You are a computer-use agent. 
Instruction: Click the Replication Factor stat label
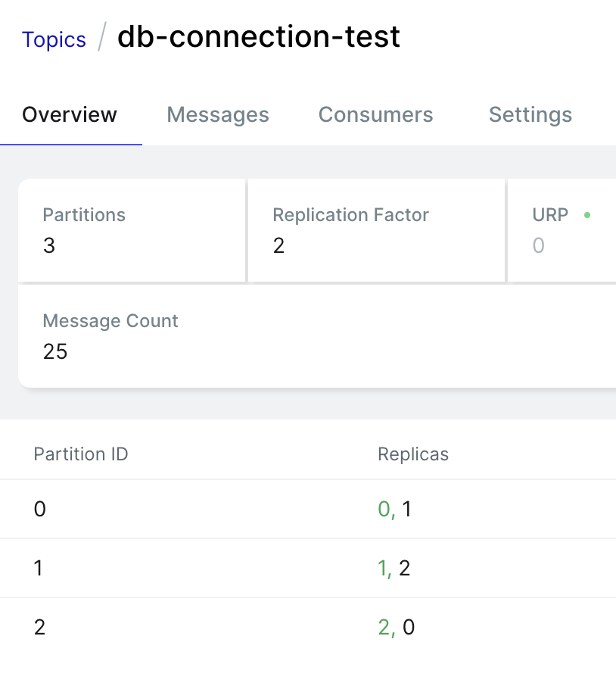(350, 215)
